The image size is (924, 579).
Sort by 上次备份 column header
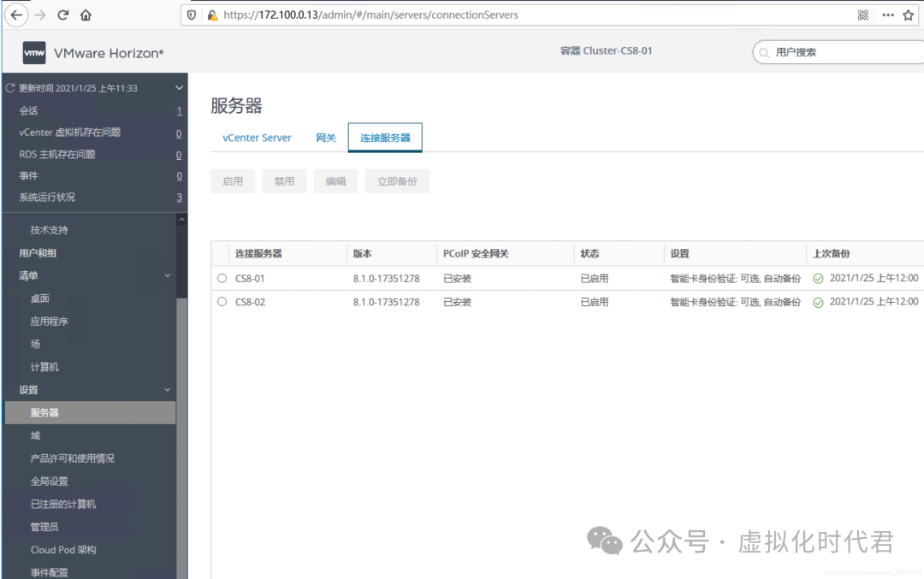[x=832, y=254]
